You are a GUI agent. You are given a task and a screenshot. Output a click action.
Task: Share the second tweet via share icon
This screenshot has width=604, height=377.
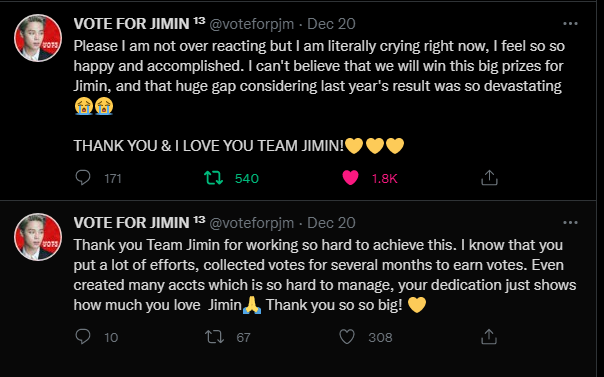tap(489, 337)
